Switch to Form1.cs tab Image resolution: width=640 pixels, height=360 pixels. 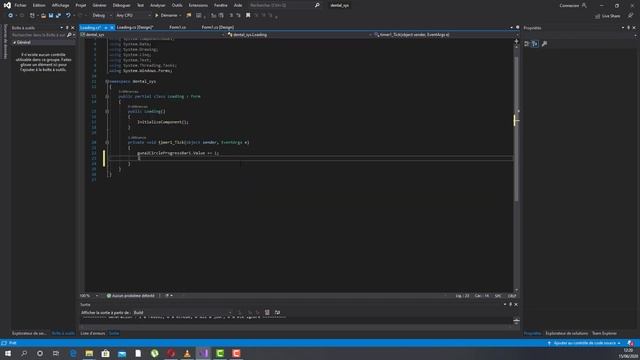point(178,27)
